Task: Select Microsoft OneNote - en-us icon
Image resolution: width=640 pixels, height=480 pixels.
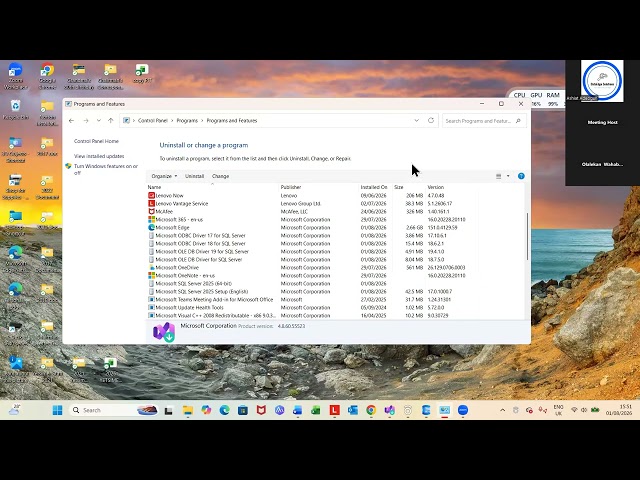Action: pos(151,276)
